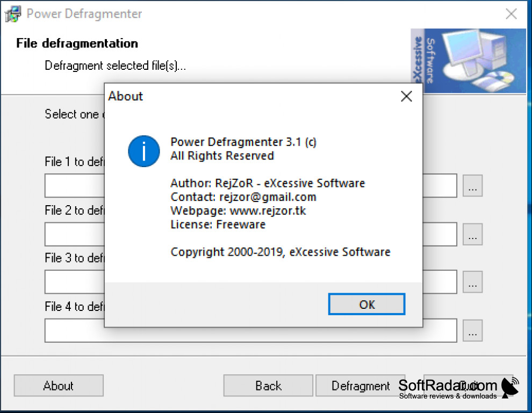
Task: Click 'Power Defragmenter 3.1 (c)' text
Action: click(x=243, y=142)
